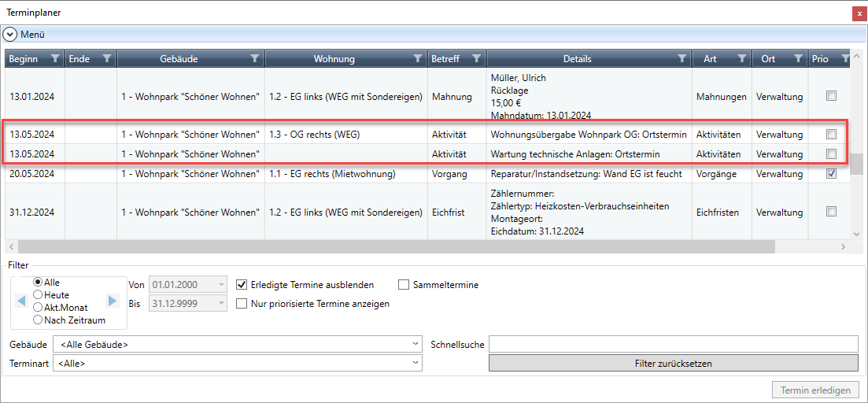This screenshot has width=868, height=403.
Task: Open the Terminart dropdown list
Action: (x=237, y=363)
